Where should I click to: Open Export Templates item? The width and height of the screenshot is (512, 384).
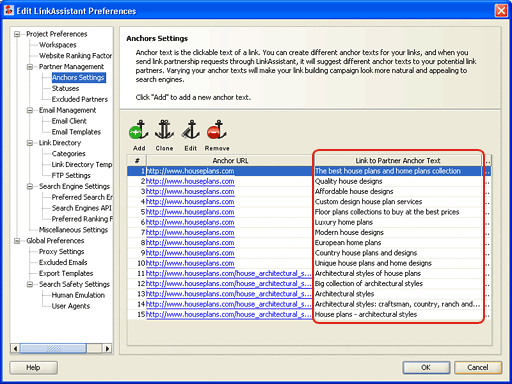66,273
